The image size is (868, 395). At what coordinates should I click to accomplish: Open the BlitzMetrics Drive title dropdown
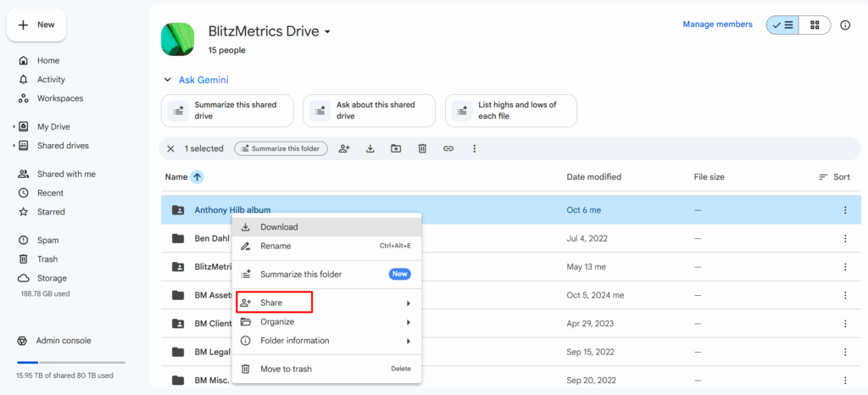327,32
